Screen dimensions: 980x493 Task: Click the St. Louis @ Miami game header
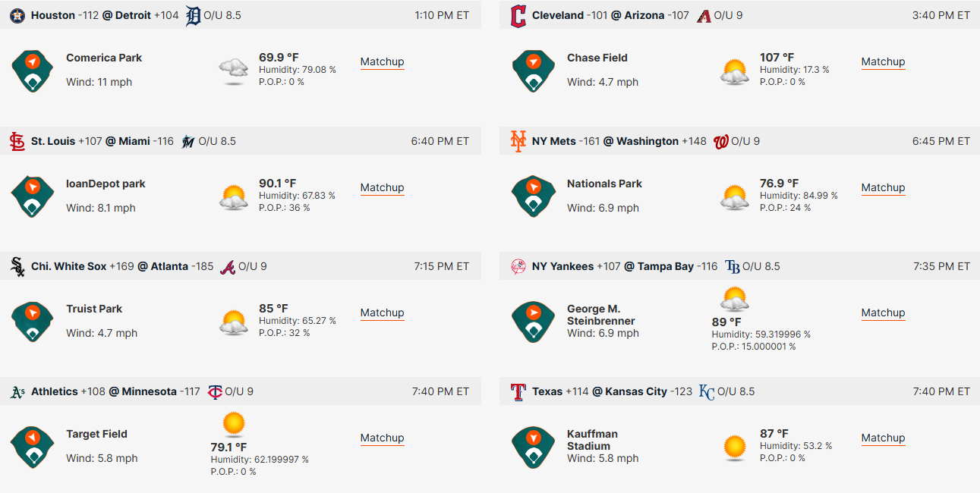coord(241,141)
